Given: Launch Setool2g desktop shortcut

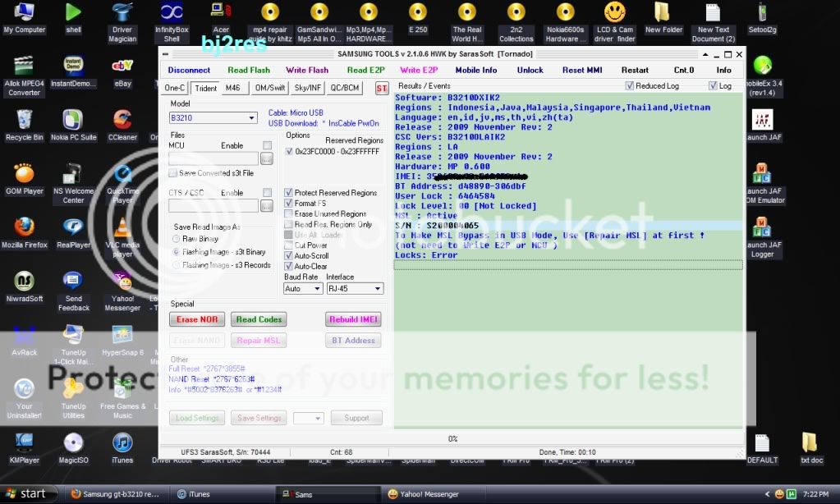Looking at the screenshot, I should [762, 19].
